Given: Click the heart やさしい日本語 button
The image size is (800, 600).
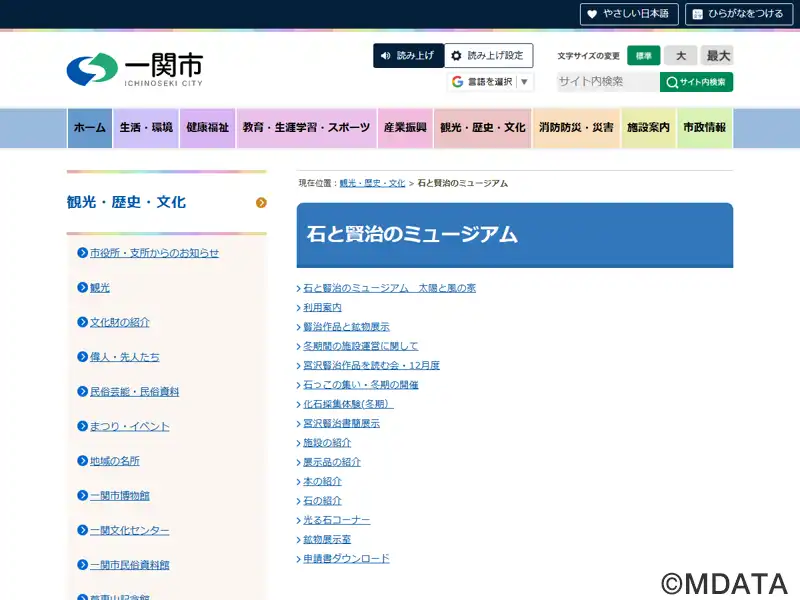Looking at the screenshot, I should click(629, 14).
